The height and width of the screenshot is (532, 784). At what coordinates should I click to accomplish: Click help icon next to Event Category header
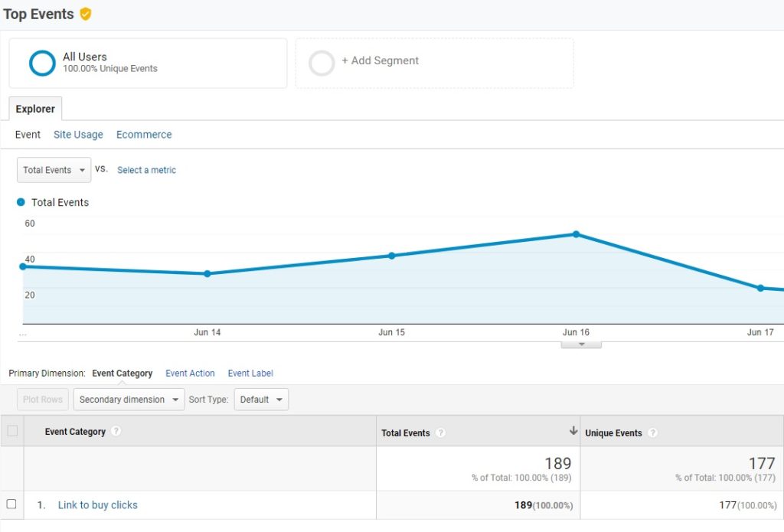point(116,432)
